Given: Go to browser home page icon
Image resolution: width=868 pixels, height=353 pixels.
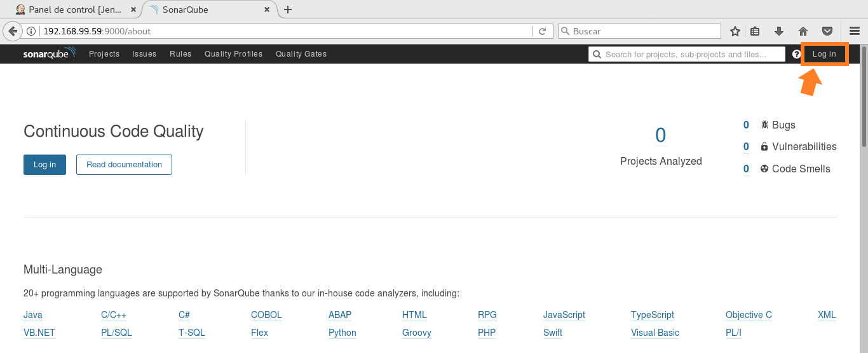Looking at the screenshot, I should click(x=803, y=31).
